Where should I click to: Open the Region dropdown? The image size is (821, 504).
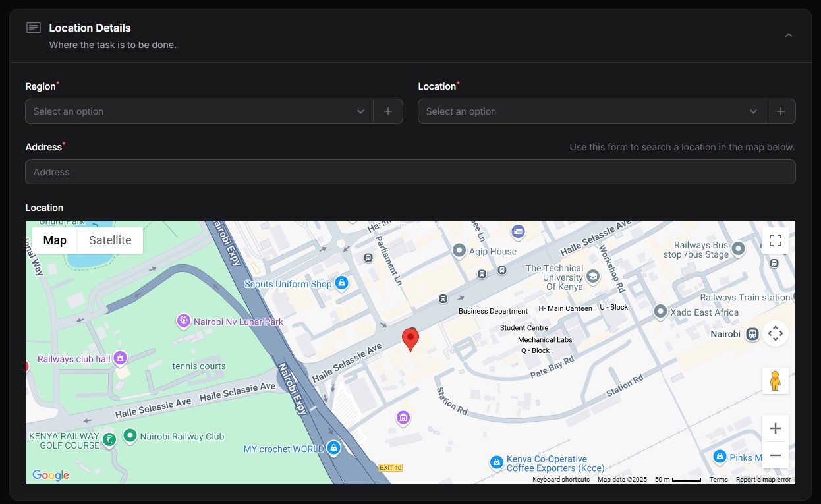click(x=199, y=111)
